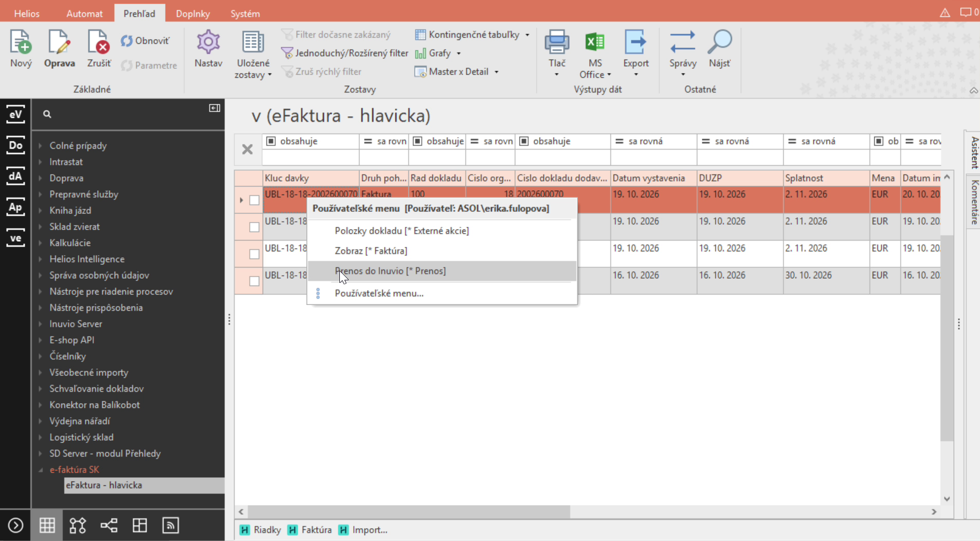Click the Oprava edit icon
Screen dimensions: 980x541
[x=59, y=42]
